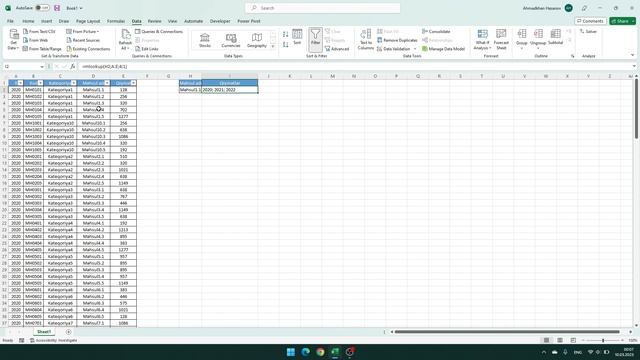Image resolution: width=640 pixels, height=360 pixels.
Task: Click Accessibility: Investigate in status bar
Action: [53, 340]
